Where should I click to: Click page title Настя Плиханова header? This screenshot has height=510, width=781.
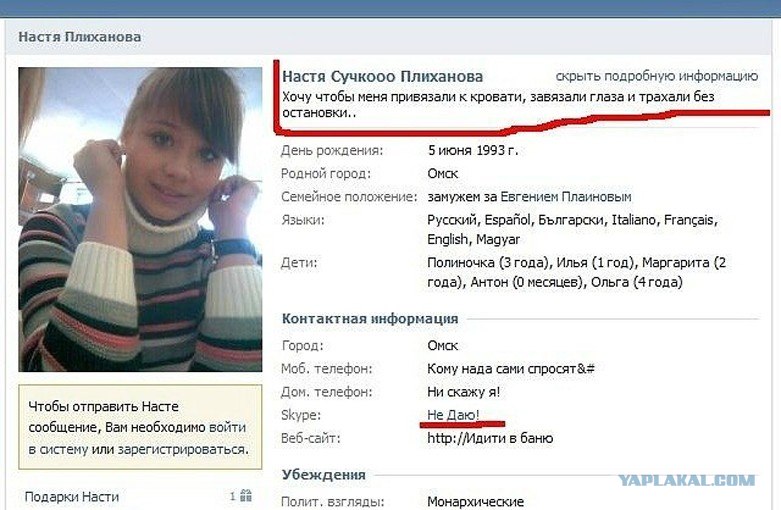pyautogui.click(x=80, y=36)
